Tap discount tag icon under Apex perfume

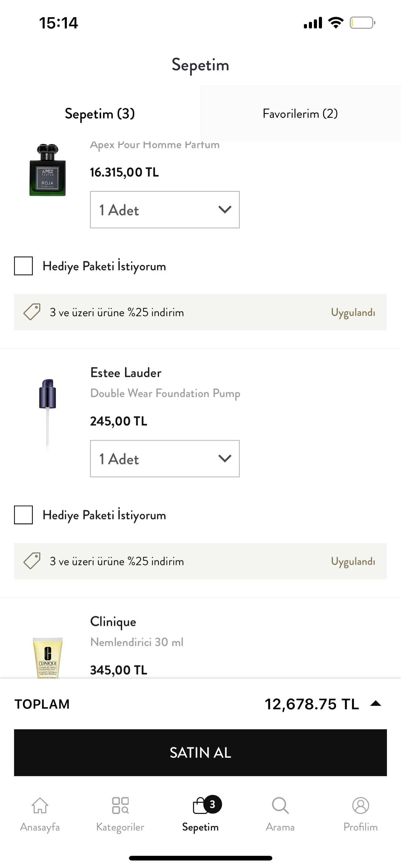pyautogui.click(x=32, y=312)
